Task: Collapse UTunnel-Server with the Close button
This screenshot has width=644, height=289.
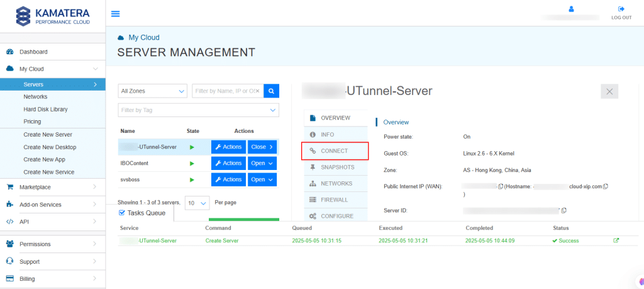Action: 262,147
